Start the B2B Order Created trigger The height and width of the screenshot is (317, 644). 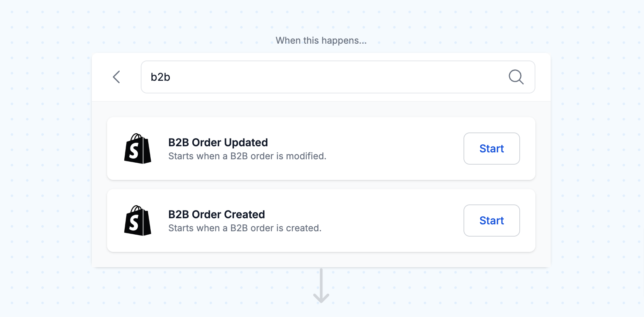pyautogui.click(x=491, y=221)
